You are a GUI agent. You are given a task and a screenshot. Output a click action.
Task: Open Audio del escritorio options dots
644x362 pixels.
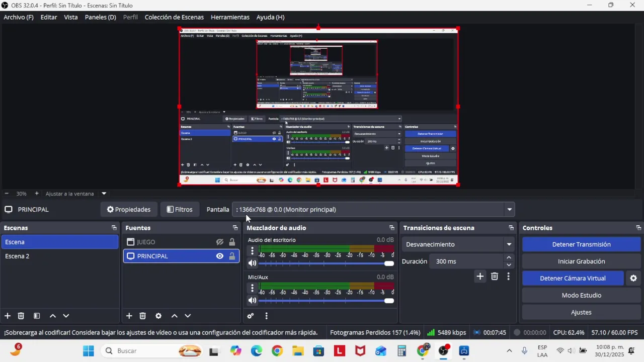click(x=252, y=251)
